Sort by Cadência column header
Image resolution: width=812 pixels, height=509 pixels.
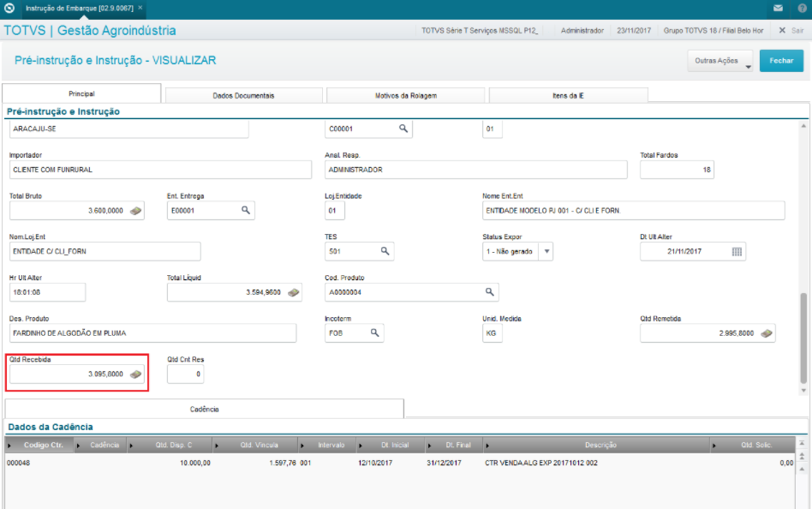pos(101,445)
